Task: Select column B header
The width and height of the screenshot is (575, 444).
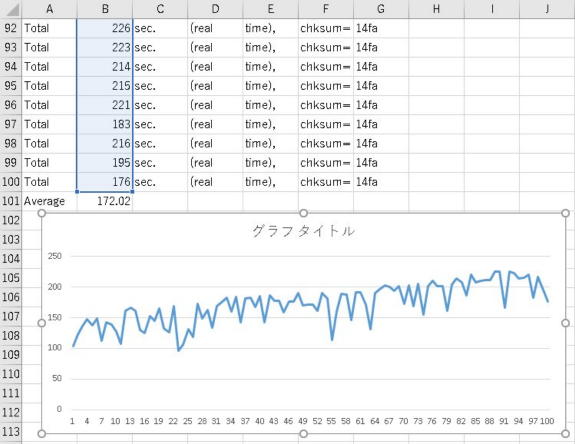Action: (105, 9)
